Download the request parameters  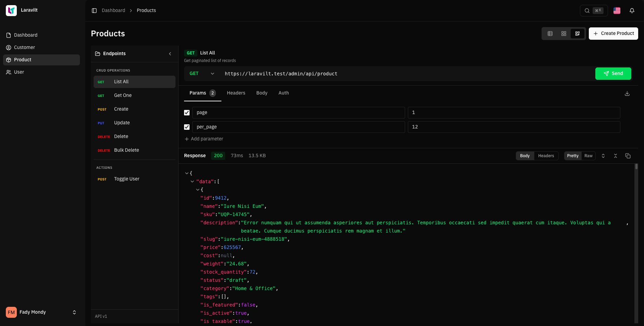point(627,93)
